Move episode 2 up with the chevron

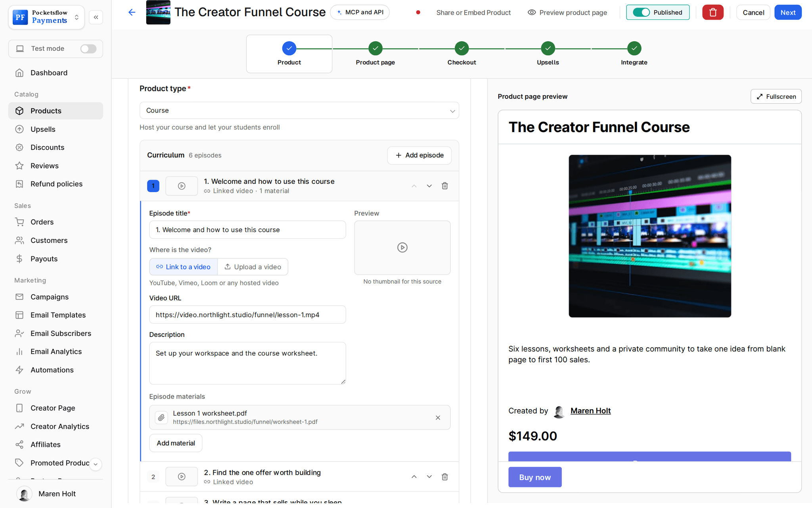(414, 477)
